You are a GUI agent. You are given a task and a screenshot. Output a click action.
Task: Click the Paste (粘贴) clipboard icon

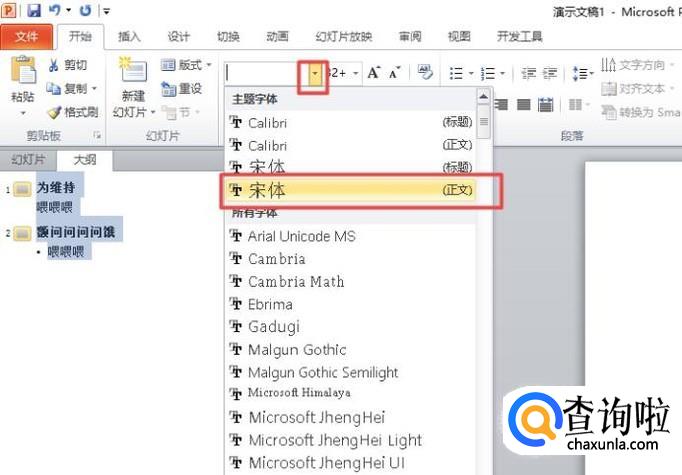pyautogui.click(x=23, y=70)
